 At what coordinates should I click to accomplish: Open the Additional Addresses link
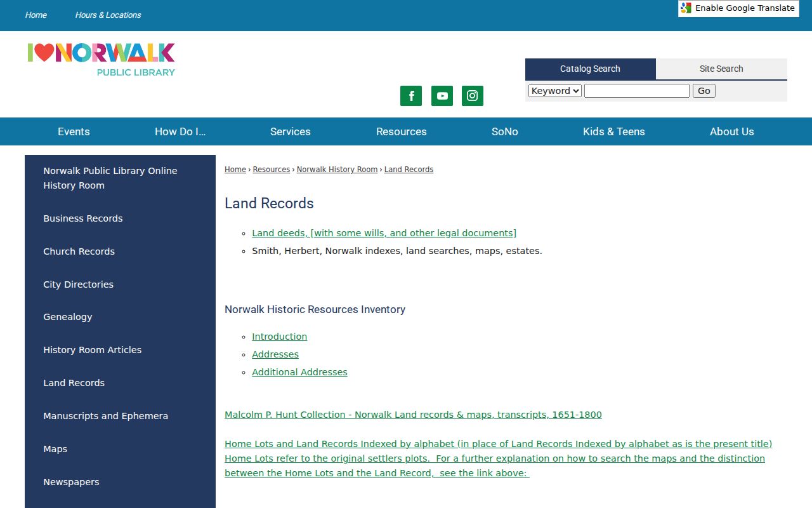point(299,372)
